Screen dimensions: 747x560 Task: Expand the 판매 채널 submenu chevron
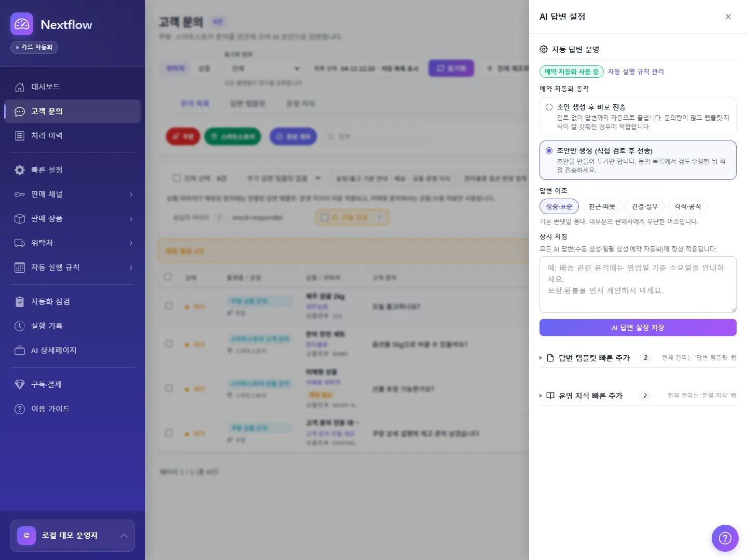point(131,194)
